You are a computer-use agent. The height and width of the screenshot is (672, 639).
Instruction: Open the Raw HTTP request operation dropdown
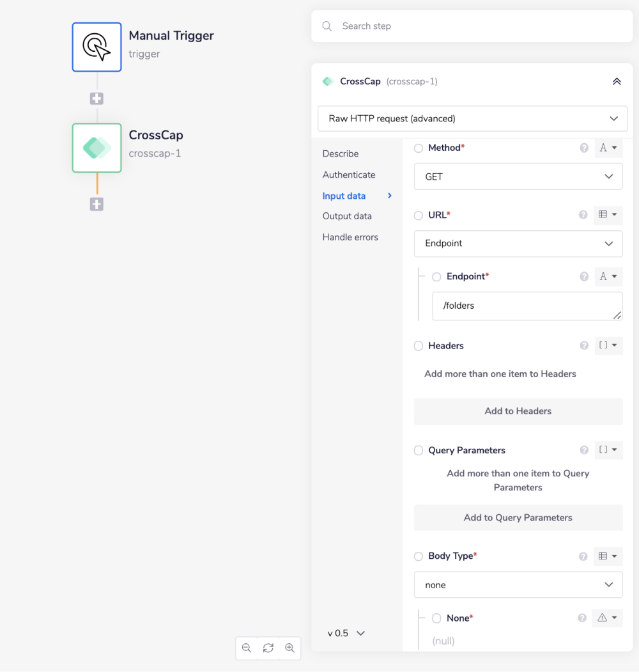click(472, 119)
